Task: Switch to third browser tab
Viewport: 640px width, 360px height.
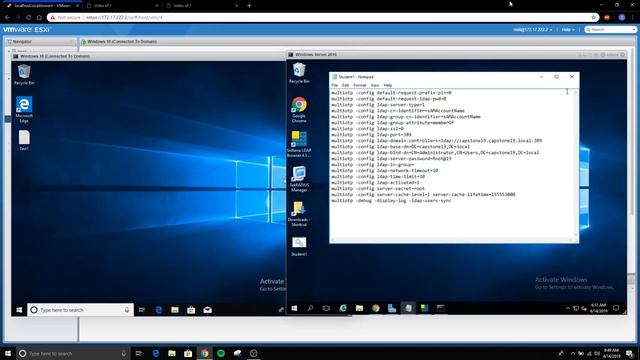Action: coord(201,6)
